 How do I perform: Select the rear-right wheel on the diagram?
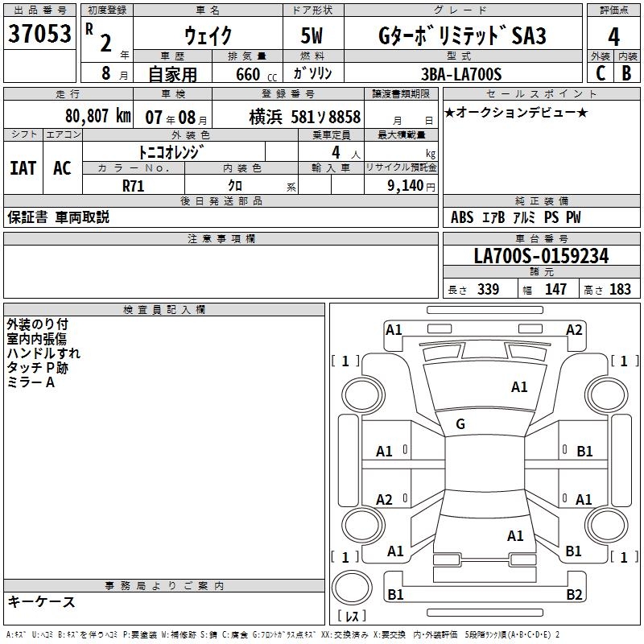click(x=606, y=524)
